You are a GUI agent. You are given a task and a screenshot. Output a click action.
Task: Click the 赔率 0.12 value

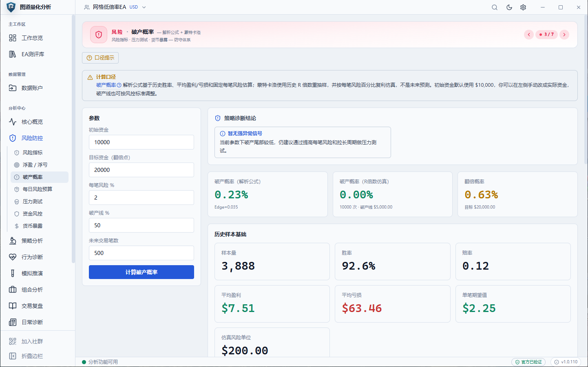coord(475,266)
